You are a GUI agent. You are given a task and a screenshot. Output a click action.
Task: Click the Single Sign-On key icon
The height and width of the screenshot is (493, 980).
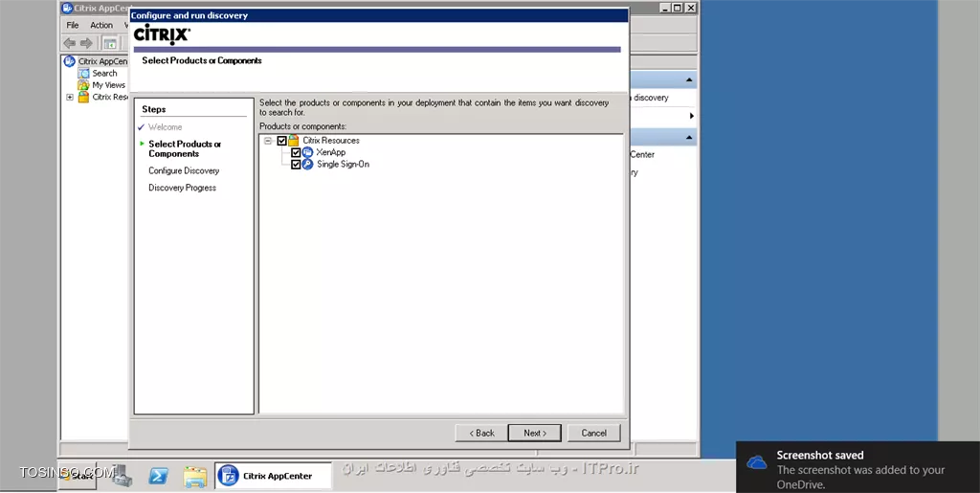click(307, 165)
